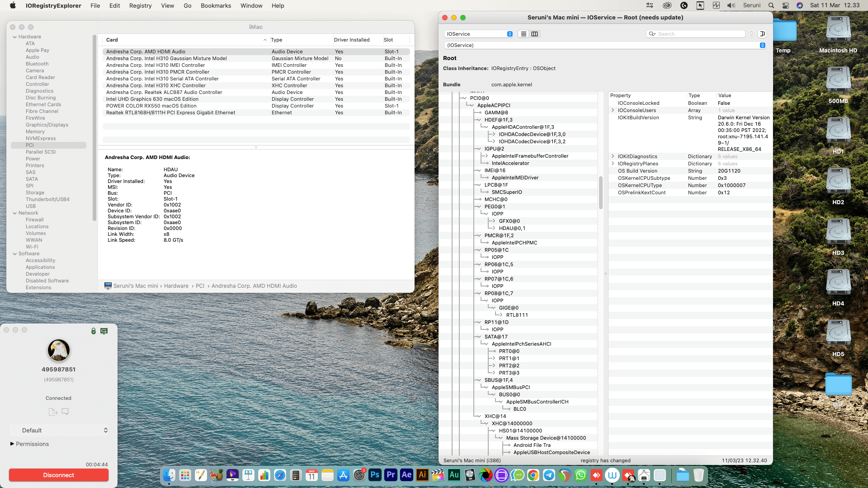Click the file transfer icon under Connected
The image size is (868, 488).
pyautogui.click(x=53, y=412)
